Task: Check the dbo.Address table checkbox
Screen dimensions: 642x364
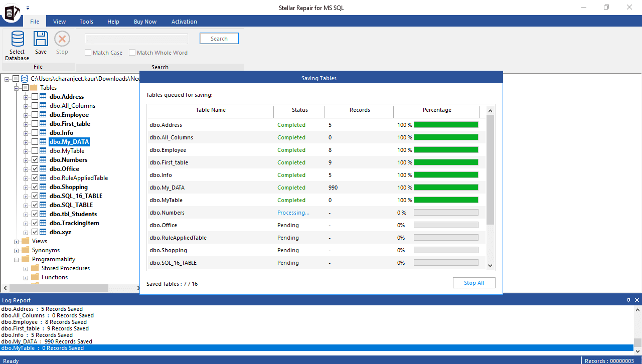Action: pyautogui.click(x=35, y=97)
